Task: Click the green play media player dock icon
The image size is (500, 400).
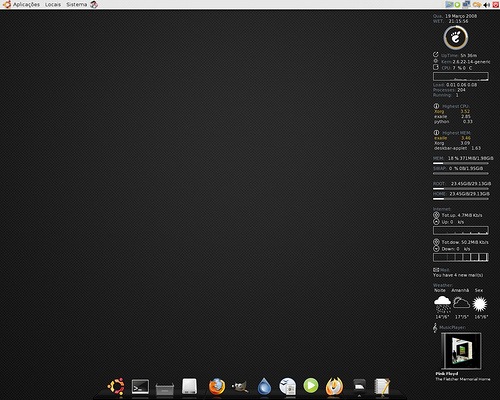Action: coord(311,386)
